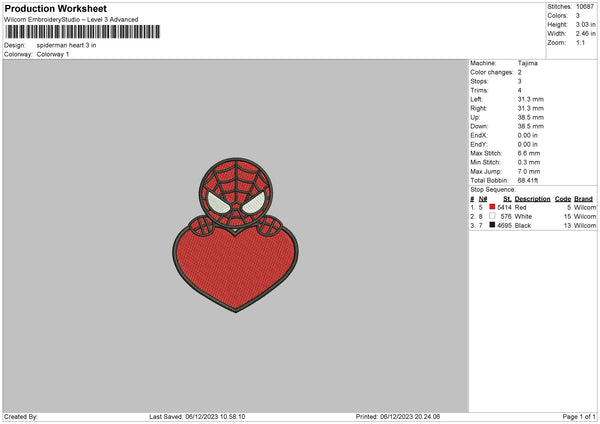Viewport: 600px width, 424px height.
Task: Click the White description in stop sequence
Action: (523, 217)
